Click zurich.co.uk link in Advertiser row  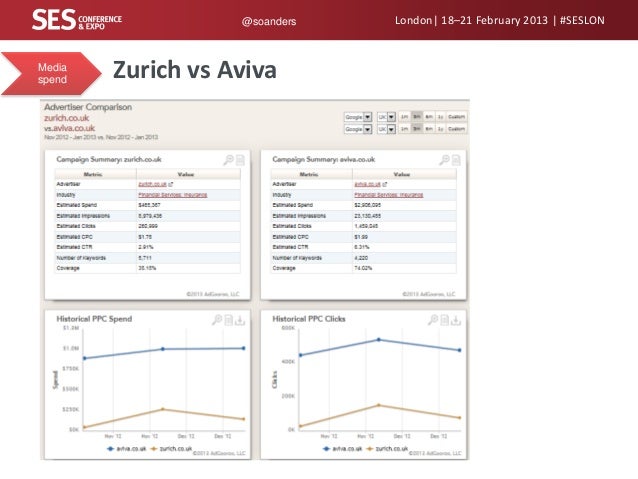tap(153, 184)
